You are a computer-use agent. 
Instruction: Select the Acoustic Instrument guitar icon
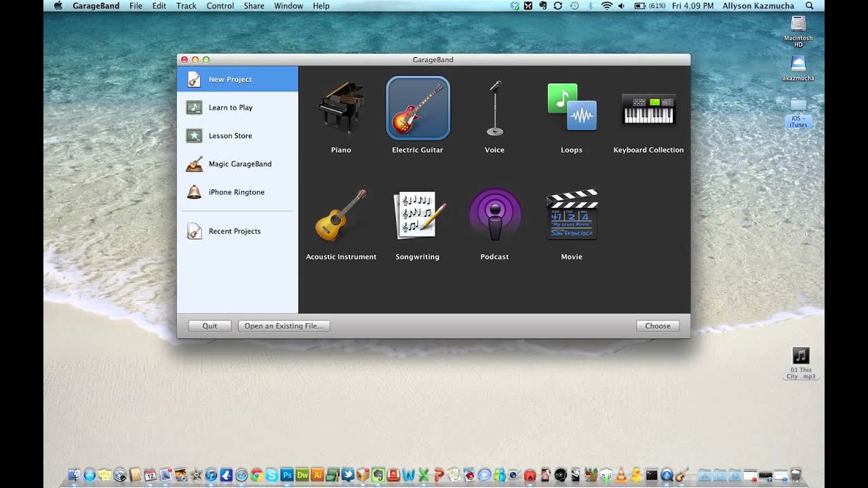pos(341,216)
